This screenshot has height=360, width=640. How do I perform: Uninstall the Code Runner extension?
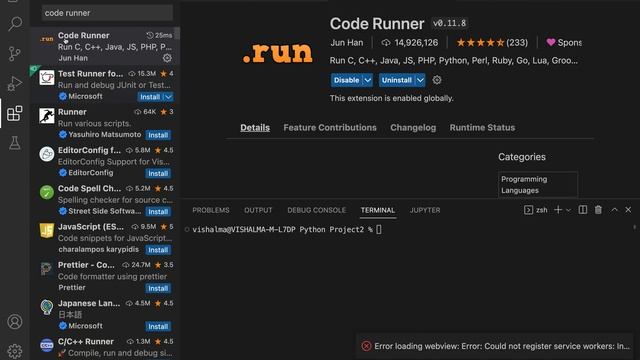click(x=397, y=80)
